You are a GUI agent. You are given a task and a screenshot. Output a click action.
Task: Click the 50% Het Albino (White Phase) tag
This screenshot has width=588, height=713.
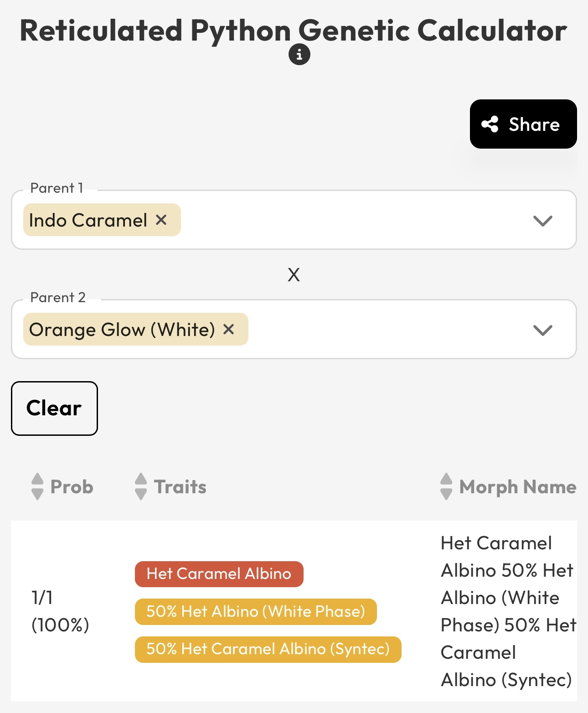click(x=256, y=611)
